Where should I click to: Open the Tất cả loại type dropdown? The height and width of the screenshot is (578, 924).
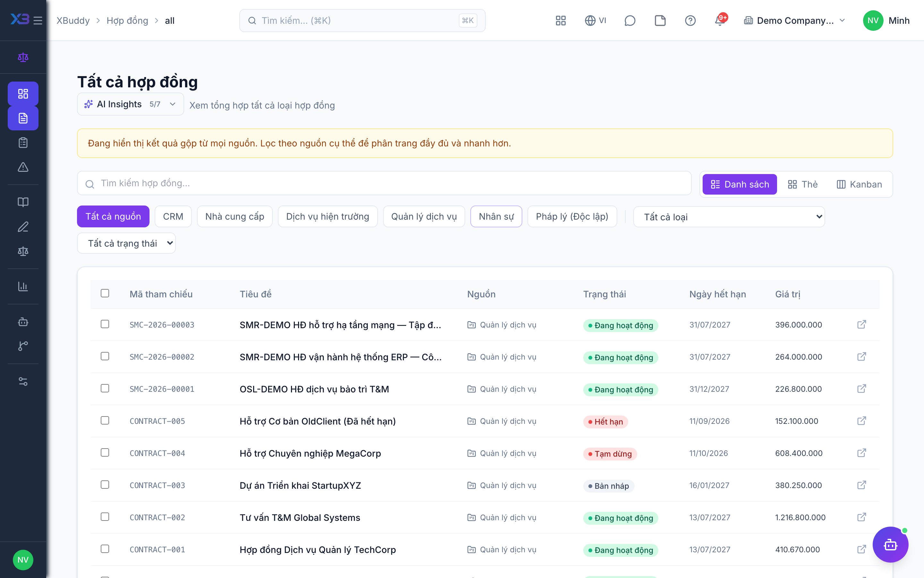pos(729,217)
